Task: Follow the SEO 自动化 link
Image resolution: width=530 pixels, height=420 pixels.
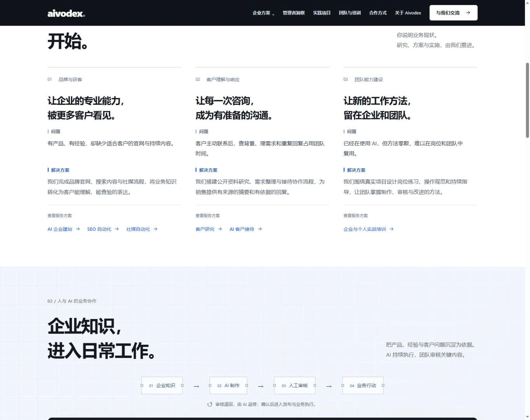Action: coord(103,229)
